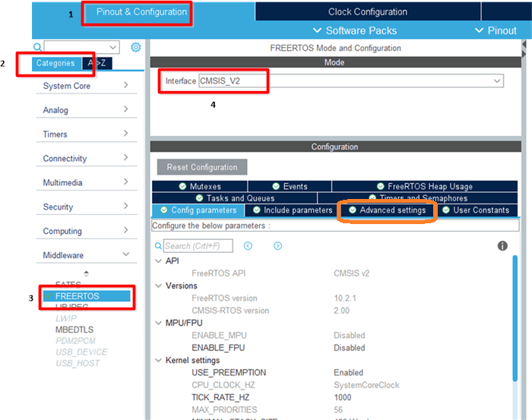Switch to Pinout & Configuration tab
This screenshot has width=532, height=420.
[141, 12]
